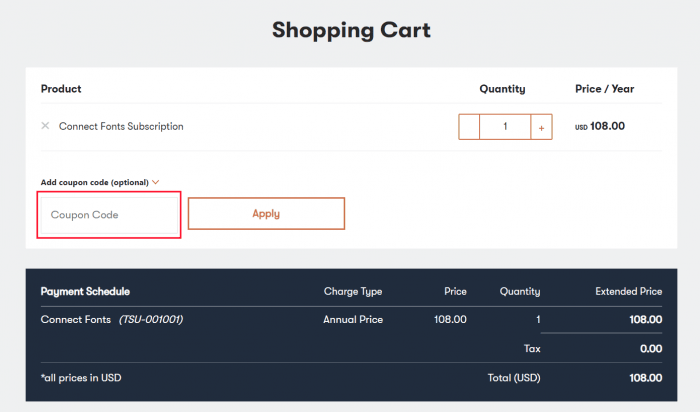The height and width of the screenshot is (412, 700).
Task: Click the tax amount 0.00
Action: [x=651, y=349]
